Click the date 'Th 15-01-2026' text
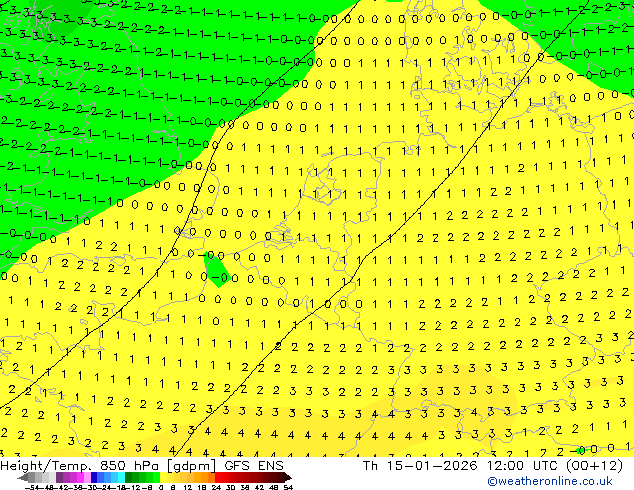The image size is (634, 490). 420,466
